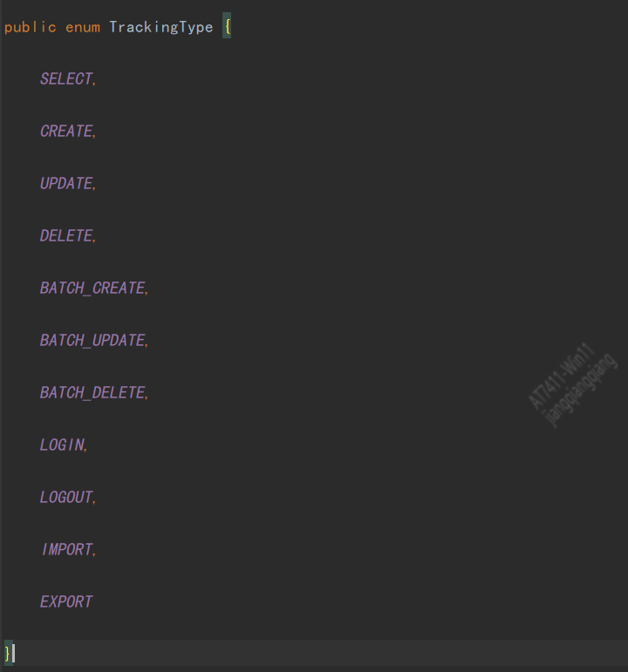Click the comma after LOGOUT
The width and height of the screenshot is (628, 672).
click(x=95, y=500)
